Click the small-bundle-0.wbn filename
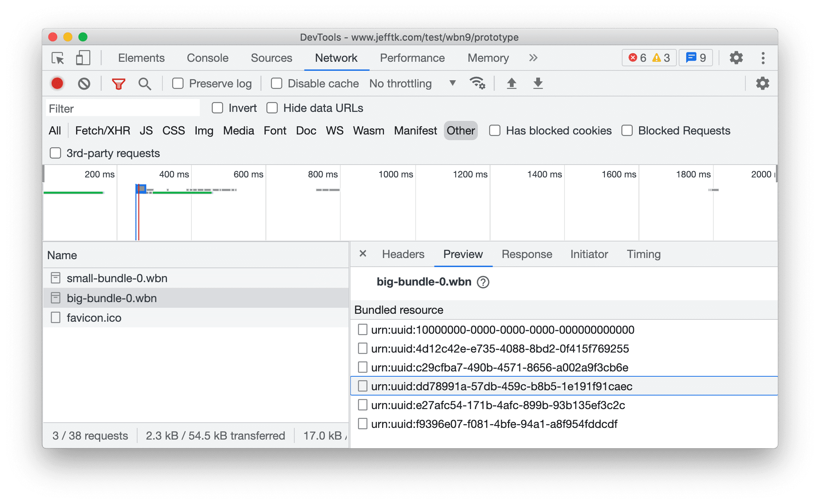The height and width of the screenshot is (504, 820). click(x=112, y=279)
